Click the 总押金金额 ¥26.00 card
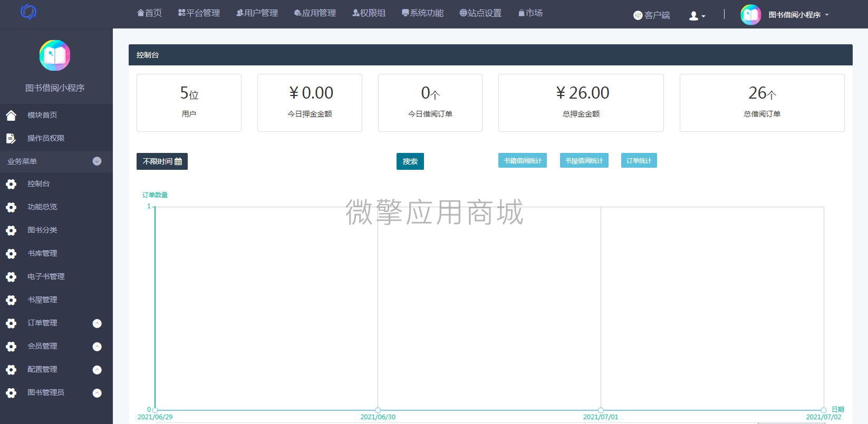The image size is (868, 424). 581,103
